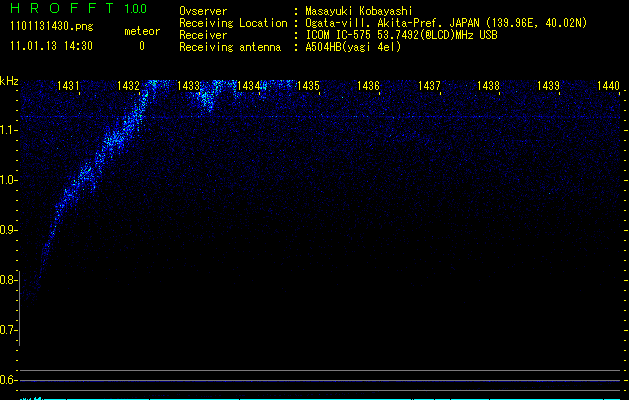Click the 1437 time axis marker
This screenshot has height=400, width=629.
click(429, 85)
